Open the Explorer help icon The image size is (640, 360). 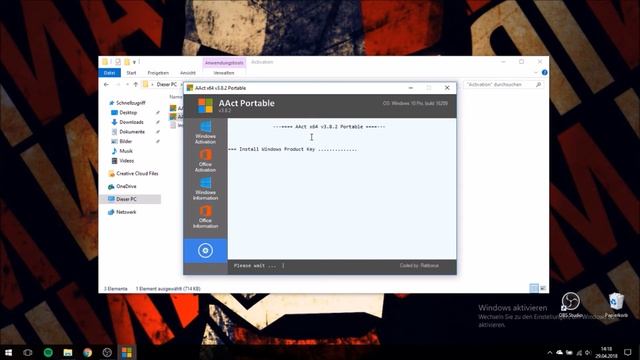pos(544,72)
